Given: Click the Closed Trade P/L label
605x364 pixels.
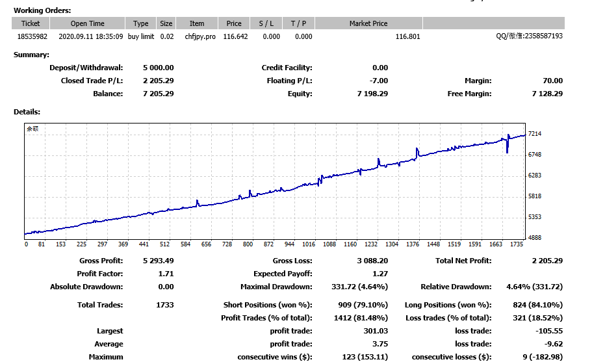Looking at the screenshot, I should pos(92,81).
